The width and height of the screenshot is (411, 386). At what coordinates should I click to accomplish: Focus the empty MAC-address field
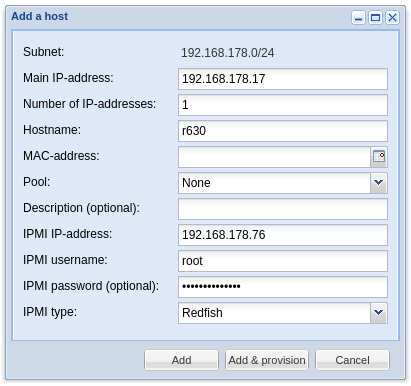click(274, 157)
